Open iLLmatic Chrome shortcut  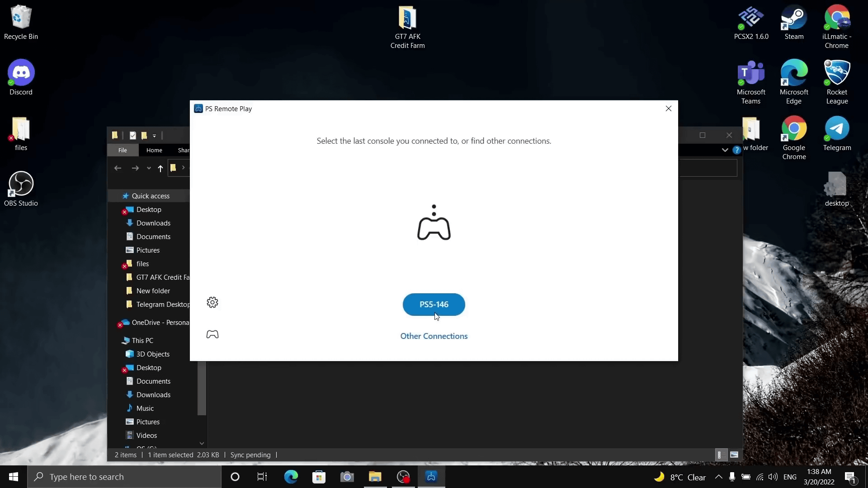pyautogui.click(x=837, y=27)
